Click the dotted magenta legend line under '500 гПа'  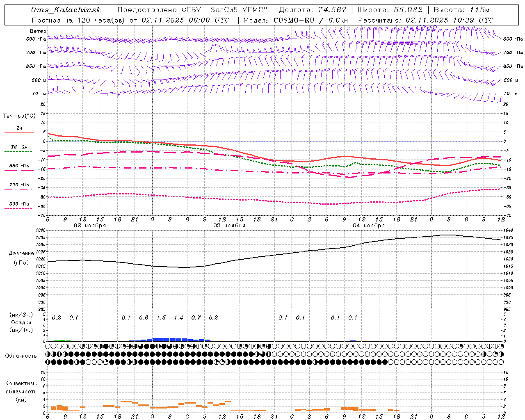pos(18,209)
